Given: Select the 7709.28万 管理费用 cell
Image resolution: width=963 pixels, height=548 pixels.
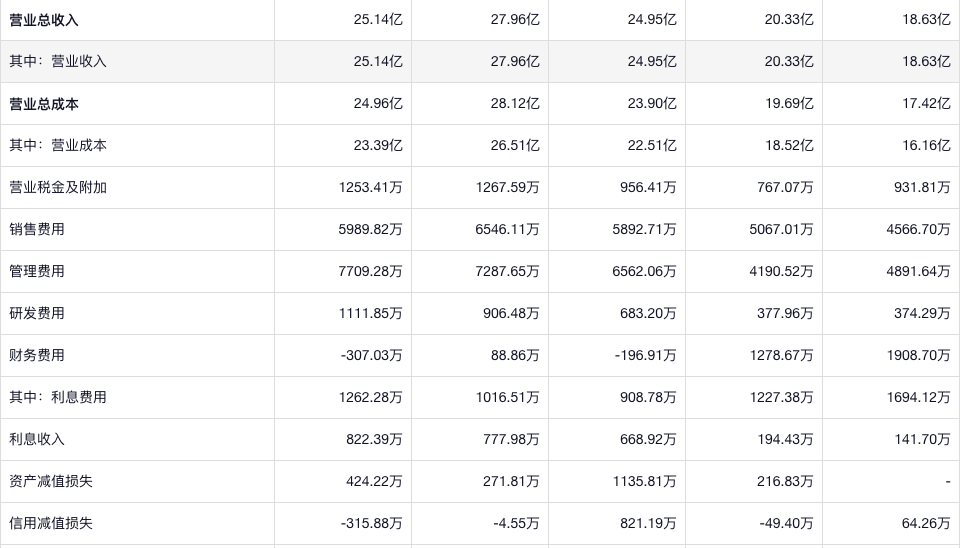Looking at the screenshot, I should (370, 271).
